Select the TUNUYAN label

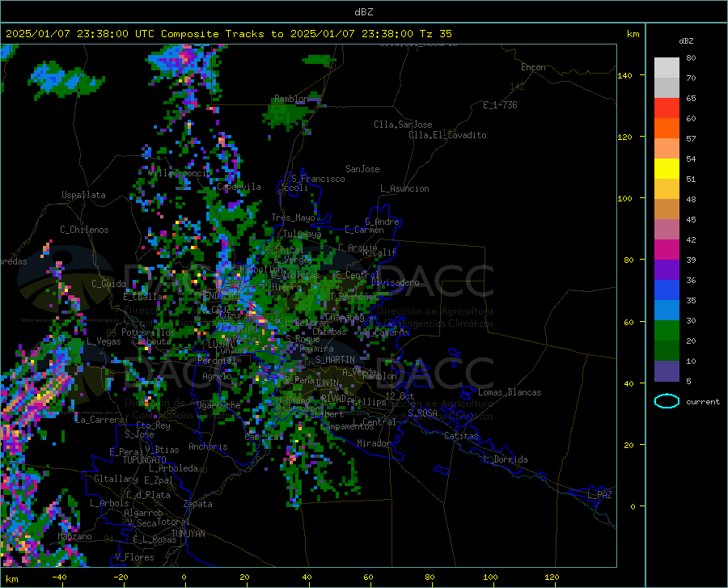pos(188,534)
